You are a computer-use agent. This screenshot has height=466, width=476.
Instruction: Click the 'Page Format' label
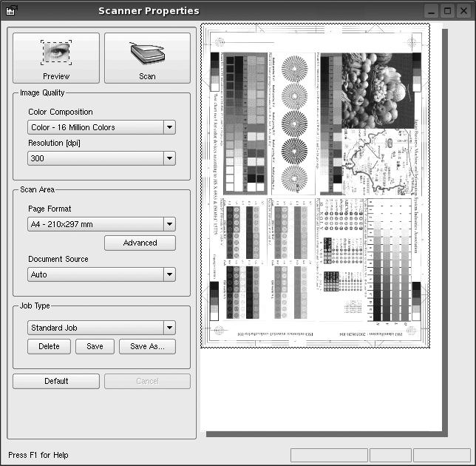(x=50, y=209)
